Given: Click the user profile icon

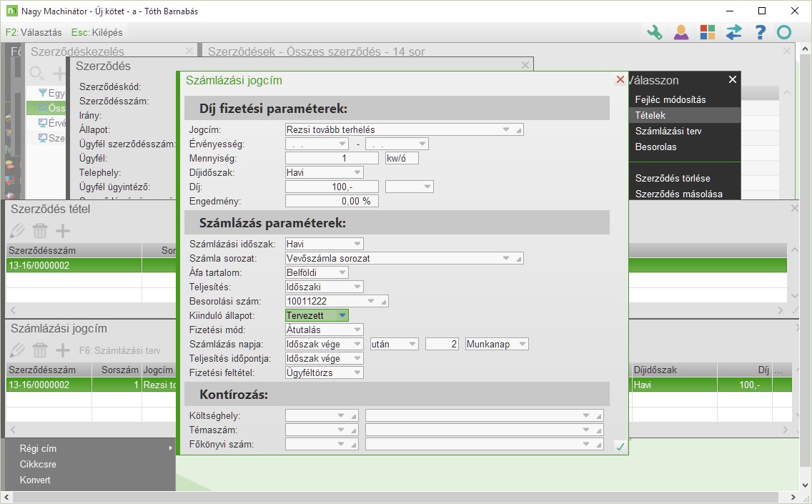Looking at the screenshot, I should click(681, 32).
